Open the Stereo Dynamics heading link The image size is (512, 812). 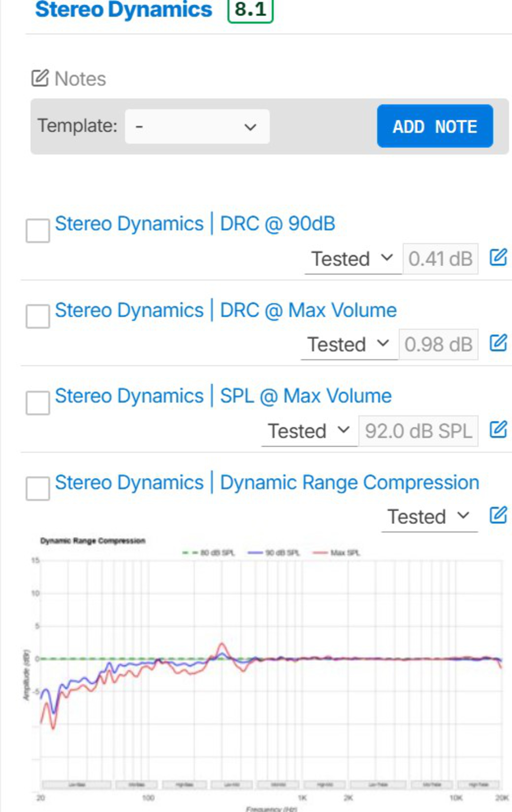[x=123, y=9]
